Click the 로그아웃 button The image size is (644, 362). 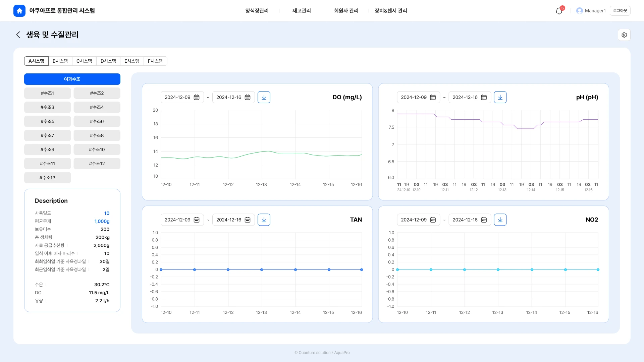[620, 11]
